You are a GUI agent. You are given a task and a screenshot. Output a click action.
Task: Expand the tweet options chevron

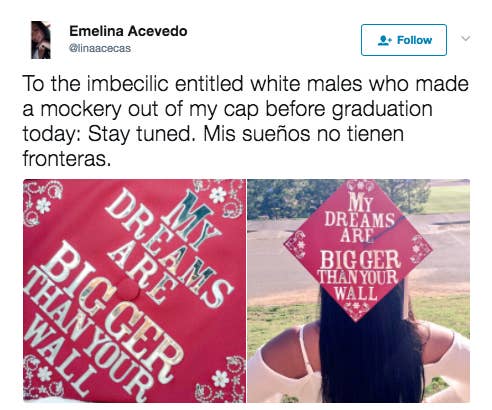[466, 38]
